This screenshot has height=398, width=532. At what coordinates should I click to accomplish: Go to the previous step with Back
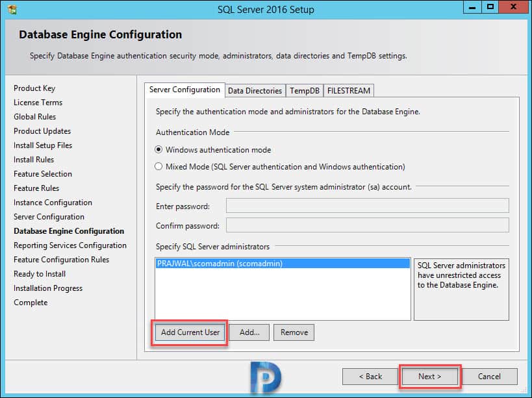tap(370, 377)
